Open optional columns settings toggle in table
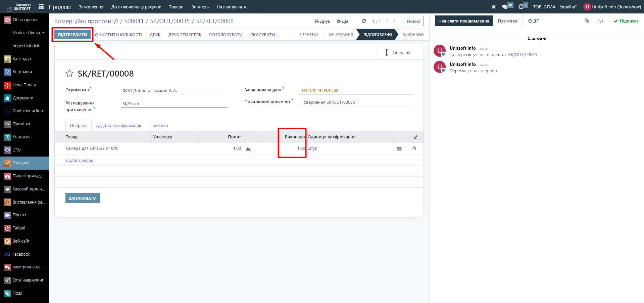The height and width of the screenshot is (303, 644). pos(415,137)
